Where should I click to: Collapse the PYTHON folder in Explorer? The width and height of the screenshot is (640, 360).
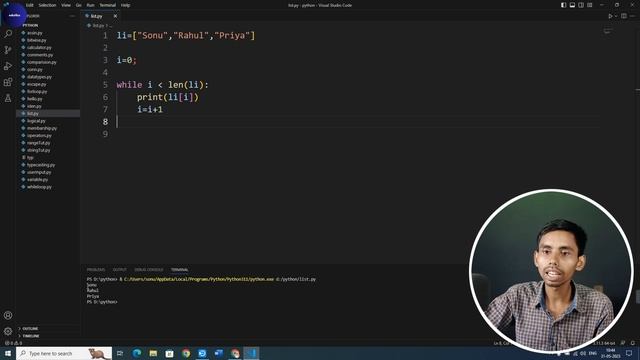[30, 25]
